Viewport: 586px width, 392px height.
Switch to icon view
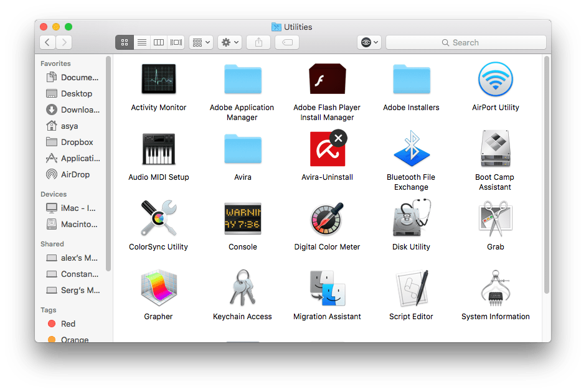pos(125,42)
